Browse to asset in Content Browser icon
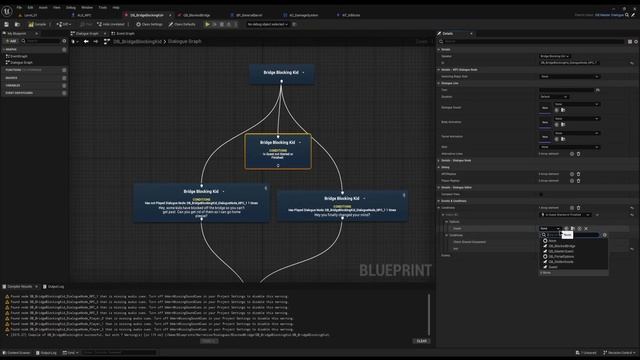 [17, 24]
